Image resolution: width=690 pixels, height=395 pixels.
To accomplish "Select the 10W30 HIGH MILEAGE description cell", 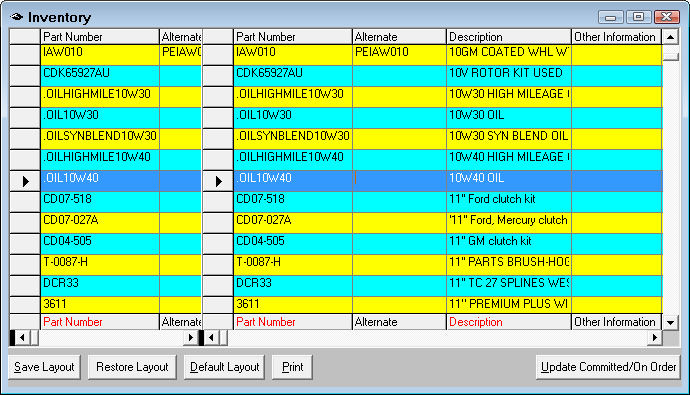I will click(509, 97).
